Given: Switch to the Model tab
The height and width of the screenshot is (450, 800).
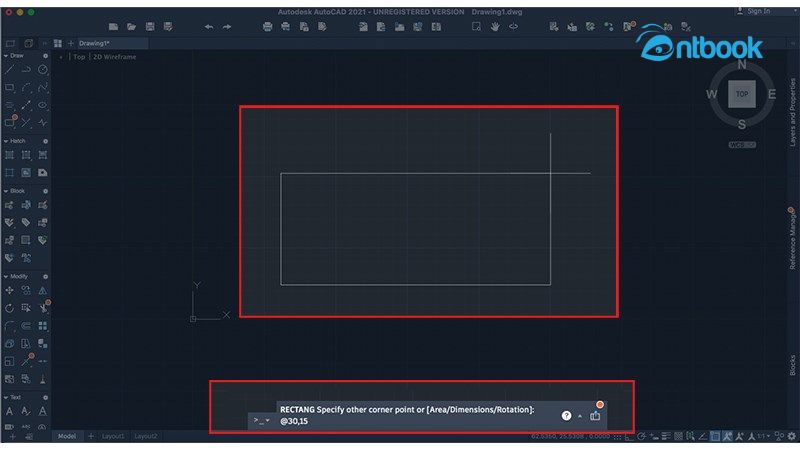Looking at the screenshot, I should pos(67,436).
